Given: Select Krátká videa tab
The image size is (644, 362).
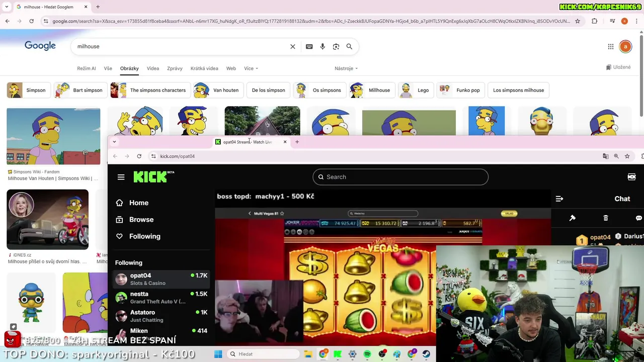Looking at the screenshot, I should point(204,68).
